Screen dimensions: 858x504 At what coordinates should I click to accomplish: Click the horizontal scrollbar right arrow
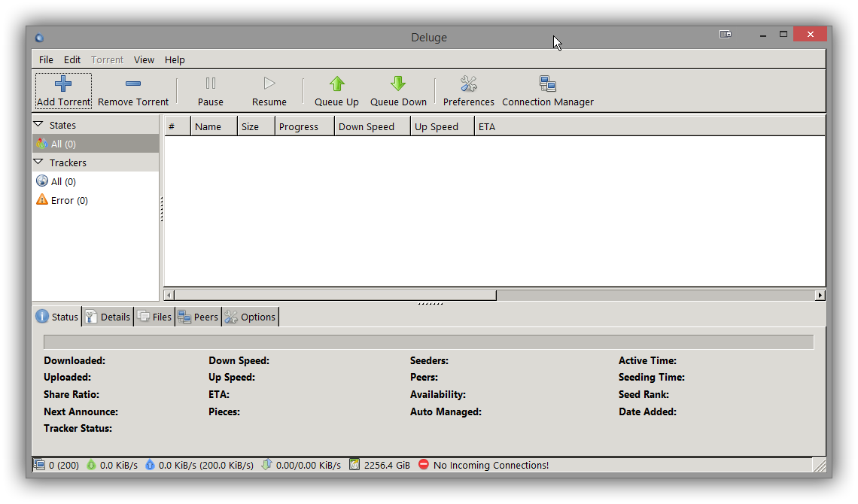coord(820,295)
